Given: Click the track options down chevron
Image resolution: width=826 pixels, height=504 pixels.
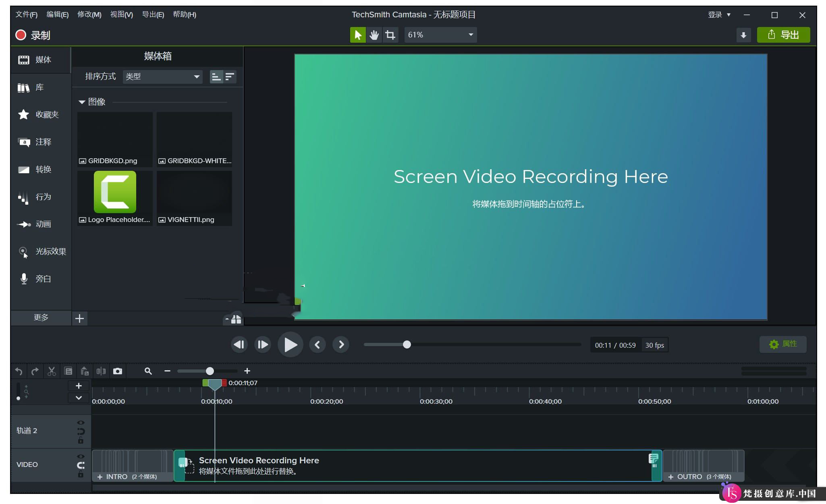Looking at the screenshot, I should (x=79, y=398).
